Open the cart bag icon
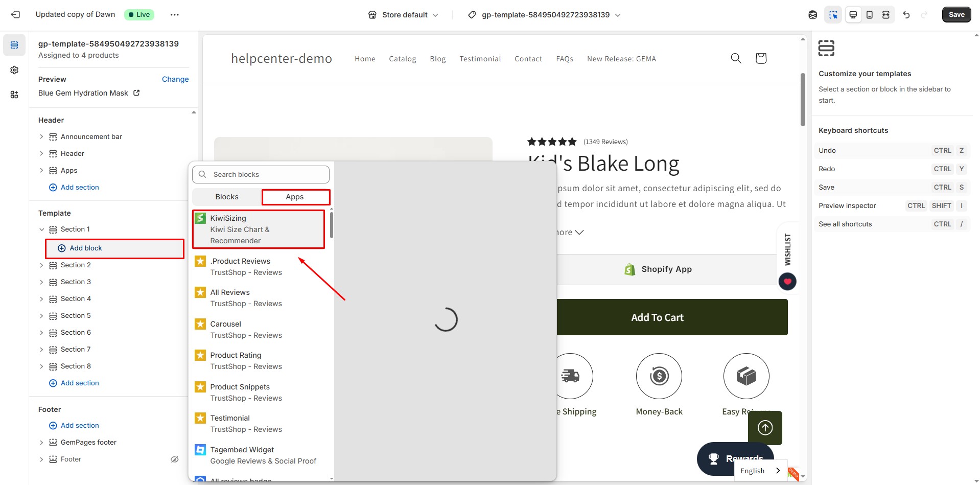 (760, 59)
